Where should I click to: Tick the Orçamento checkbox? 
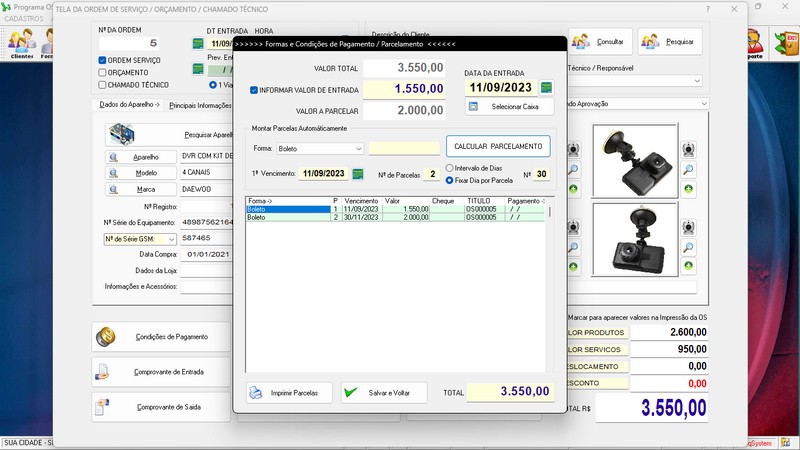[x=102, y=73]
